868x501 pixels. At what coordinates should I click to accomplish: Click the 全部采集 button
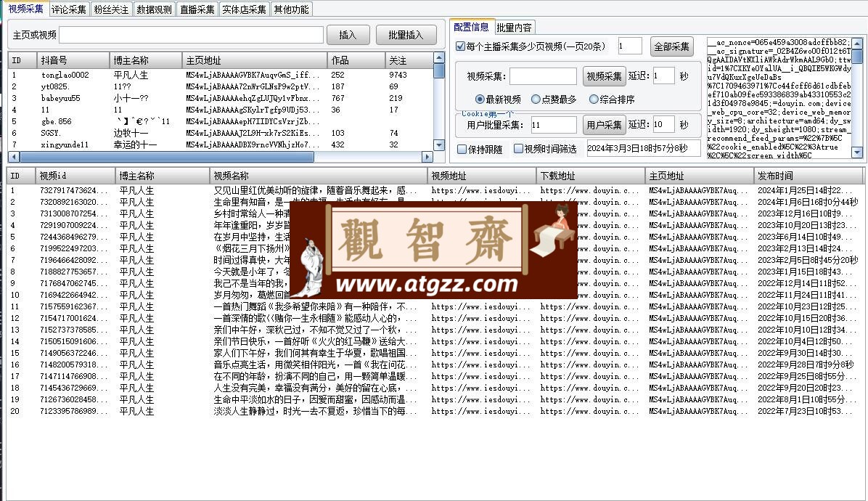pyautogui.click(x=672, y=46)
